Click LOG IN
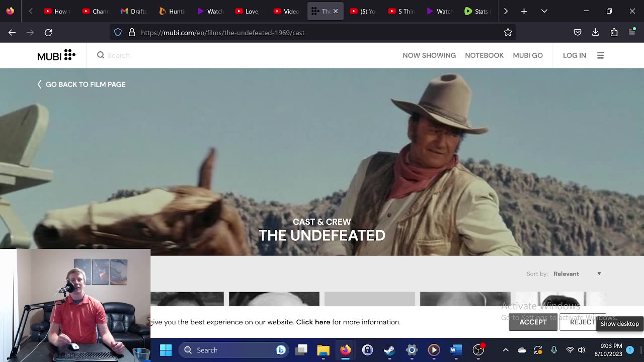Screen dimensions: 644x362 (575, 55)
